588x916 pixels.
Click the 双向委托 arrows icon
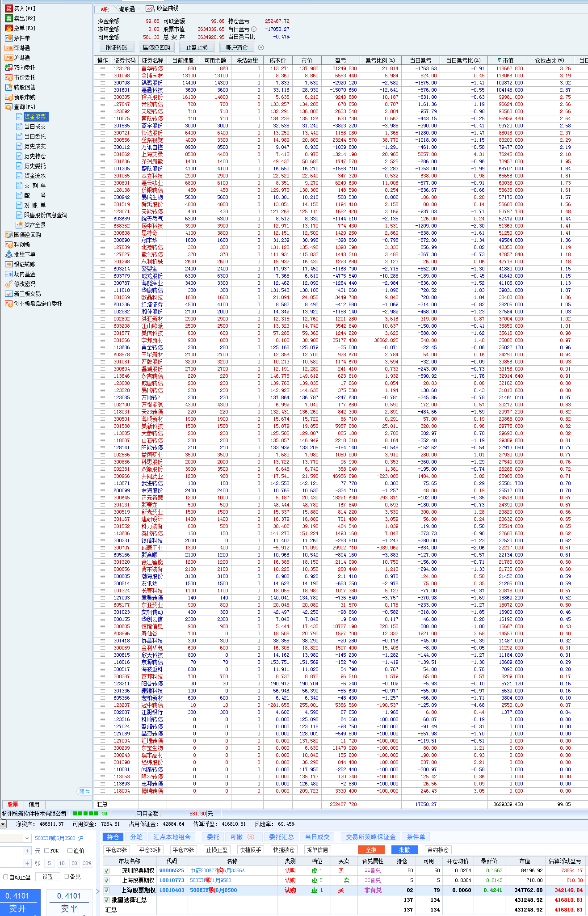click(9, 68)
